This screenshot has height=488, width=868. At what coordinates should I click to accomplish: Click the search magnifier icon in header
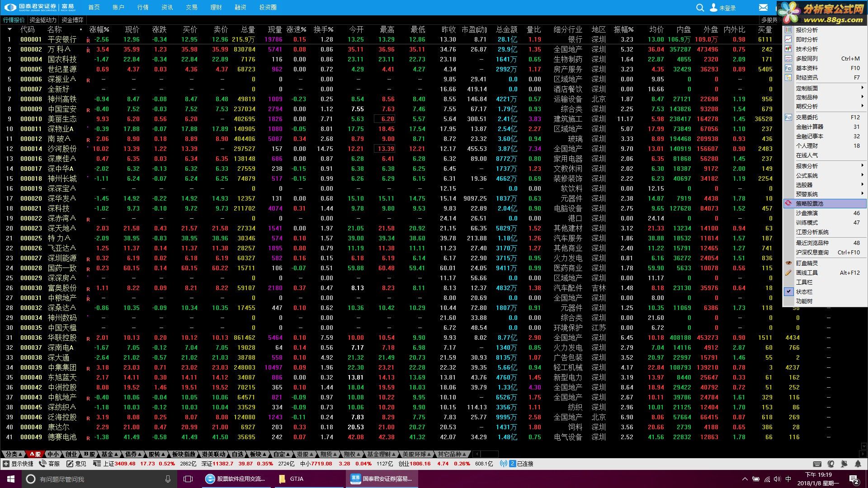click(x=700, y=8)
